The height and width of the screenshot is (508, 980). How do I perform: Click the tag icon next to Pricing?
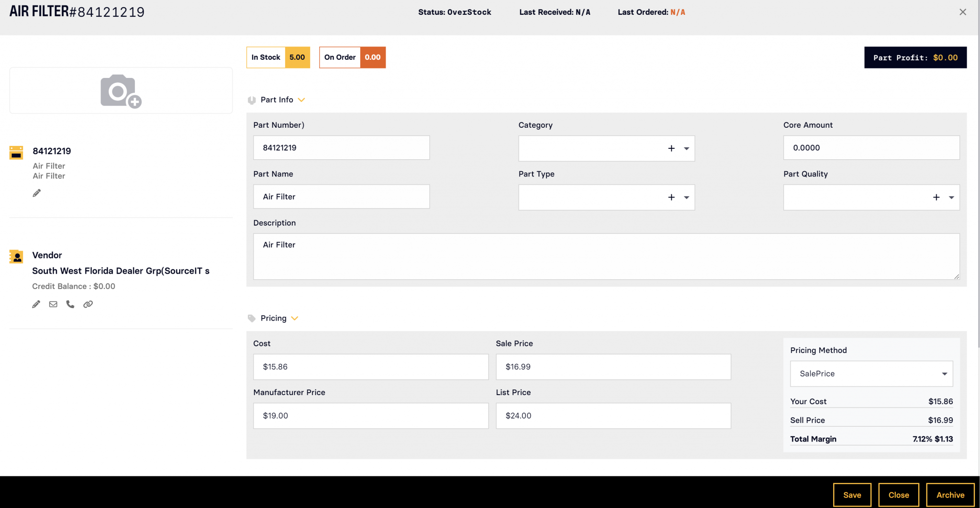coord(252,318)
